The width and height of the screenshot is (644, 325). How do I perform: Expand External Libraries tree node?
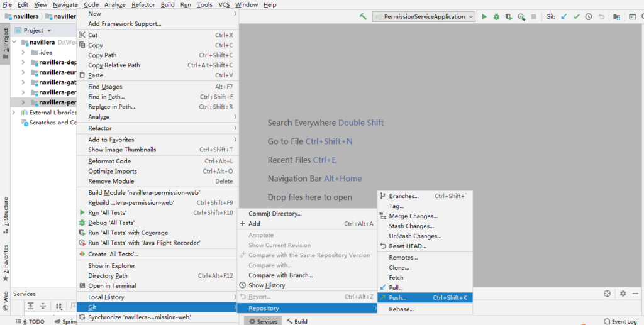pos(15,113)
